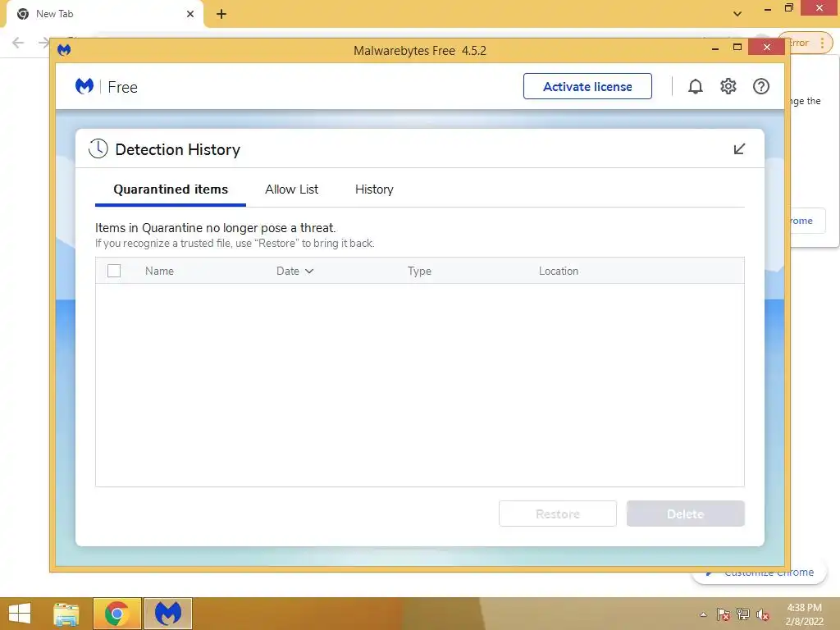840x630 pixels.
Task: Collapse Detection History panel with arrow icon
Action: click(739, 149)
